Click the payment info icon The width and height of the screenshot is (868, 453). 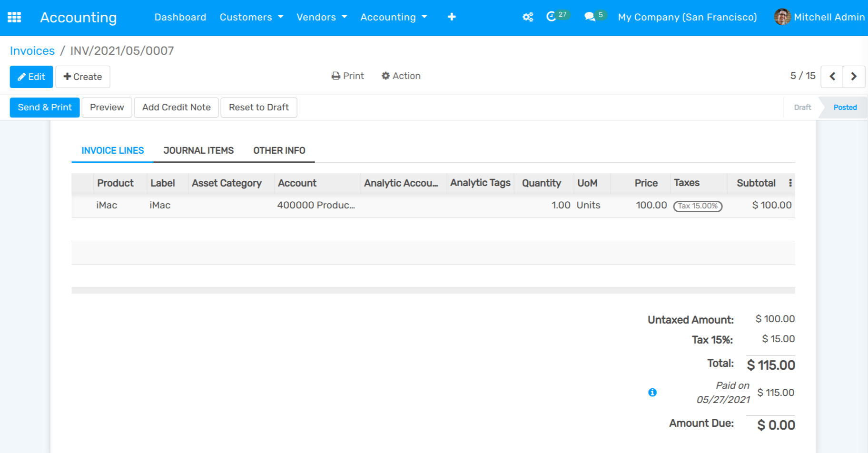(x=652, y=392)
